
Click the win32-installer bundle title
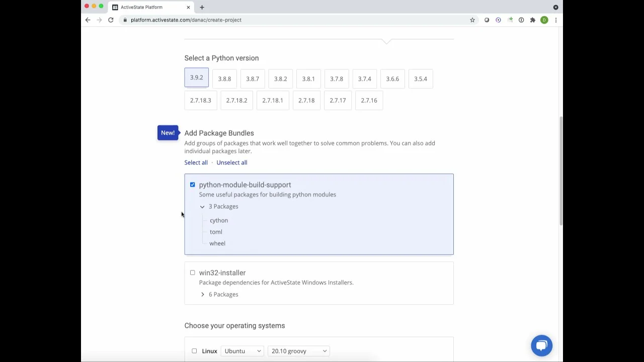[x=222, y=273]
